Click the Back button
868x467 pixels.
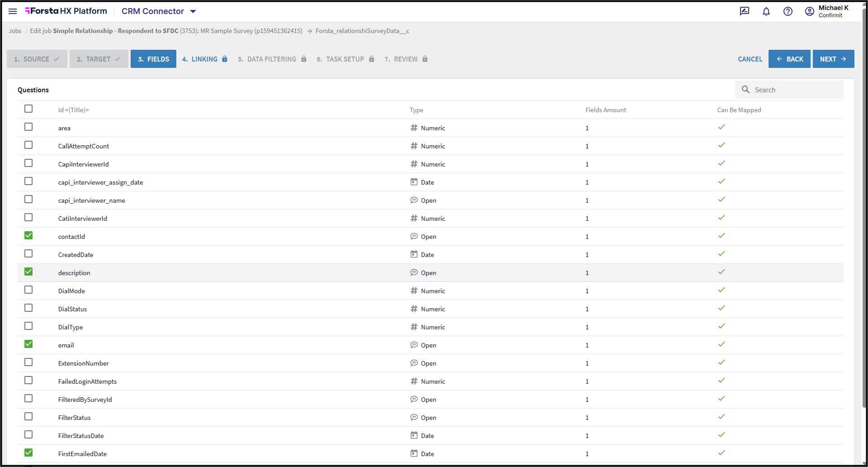click(x=789, y=59)
